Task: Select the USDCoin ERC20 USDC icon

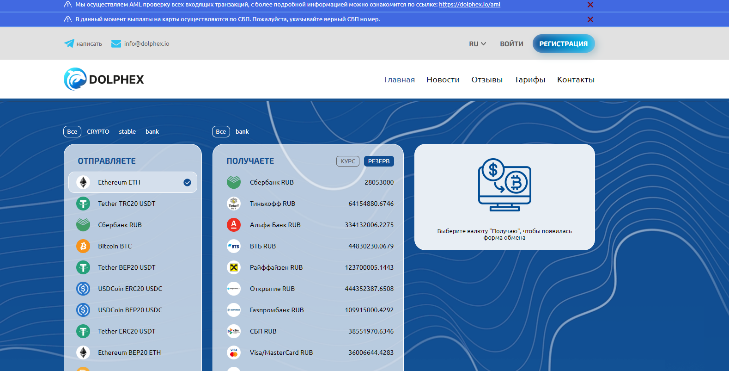Action: coord(83,289)
